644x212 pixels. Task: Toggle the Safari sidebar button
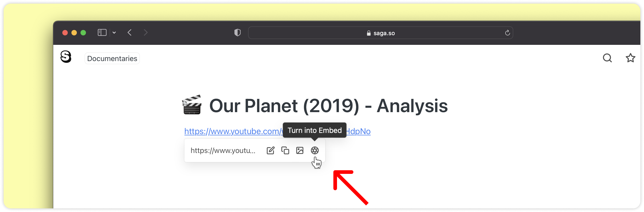pos(102,33)
